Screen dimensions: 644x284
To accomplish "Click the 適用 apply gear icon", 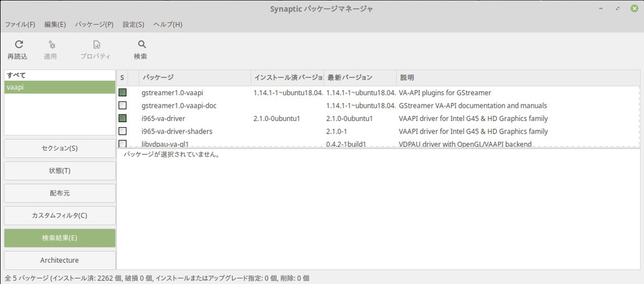I will 52,44.
